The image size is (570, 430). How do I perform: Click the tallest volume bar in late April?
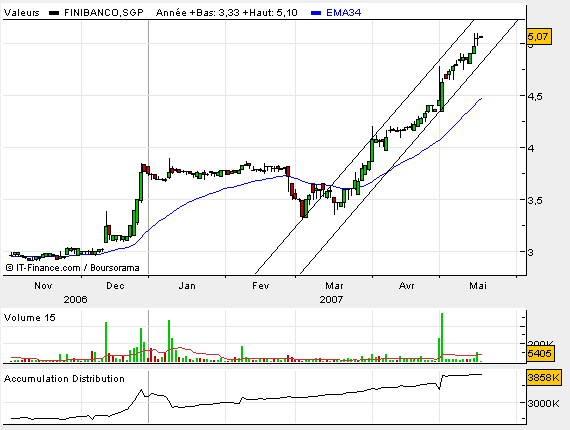click(x=442, y=337)
